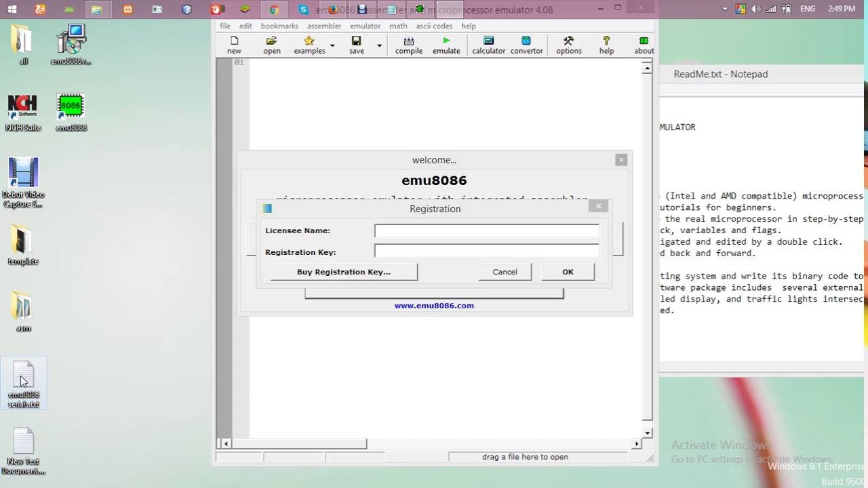Open the edit menu

[x=245, y=26]
